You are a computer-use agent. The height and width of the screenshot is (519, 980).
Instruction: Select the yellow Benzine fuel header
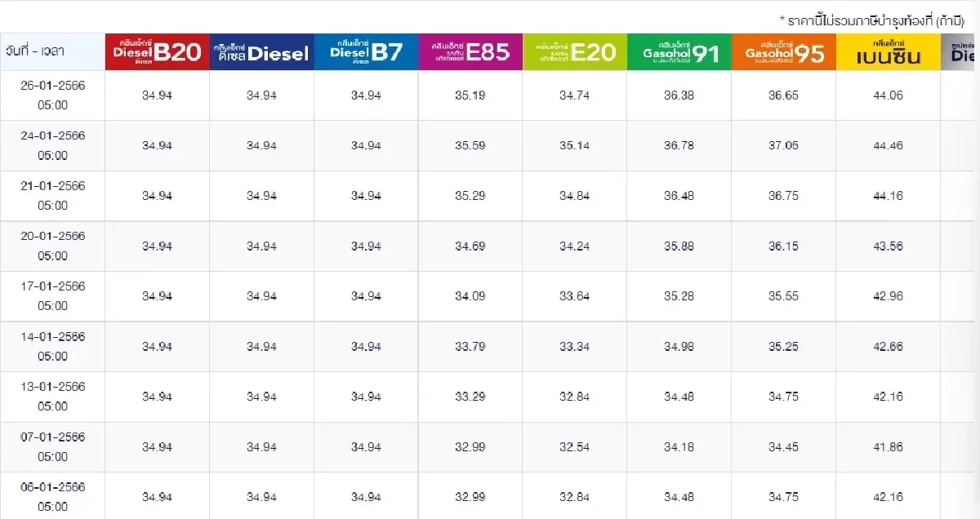coord(888,52)
